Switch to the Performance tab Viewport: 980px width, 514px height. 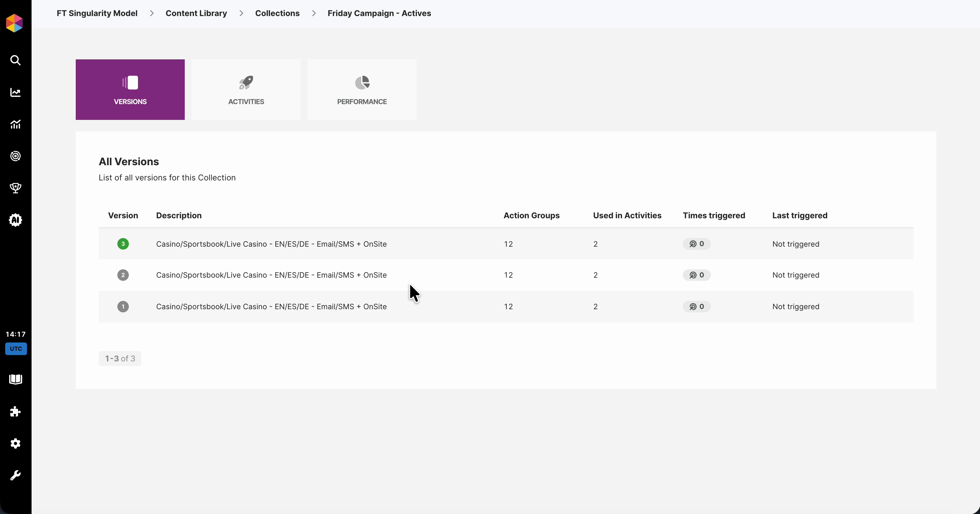tap(361, 89)
